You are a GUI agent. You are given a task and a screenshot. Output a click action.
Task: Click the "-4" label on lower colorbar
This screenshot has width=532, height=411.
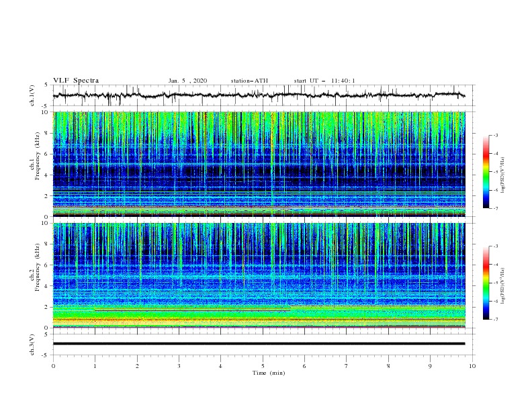(x=495, y=265)
